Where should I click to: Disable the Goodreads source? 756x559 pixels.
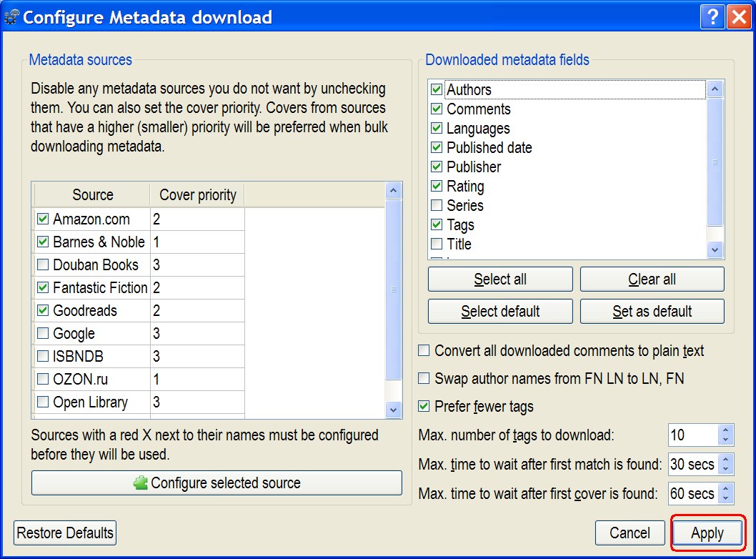coord(43,310)
